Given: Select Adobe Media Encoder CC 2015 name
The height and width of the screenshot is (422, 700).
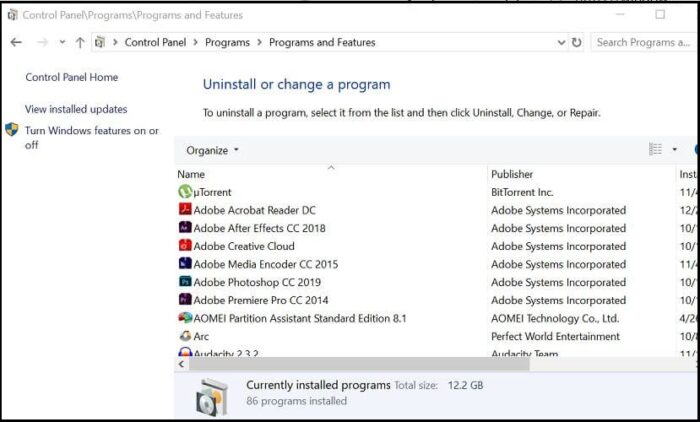Looking at the screenshot, I should click(x=266, y=264).
